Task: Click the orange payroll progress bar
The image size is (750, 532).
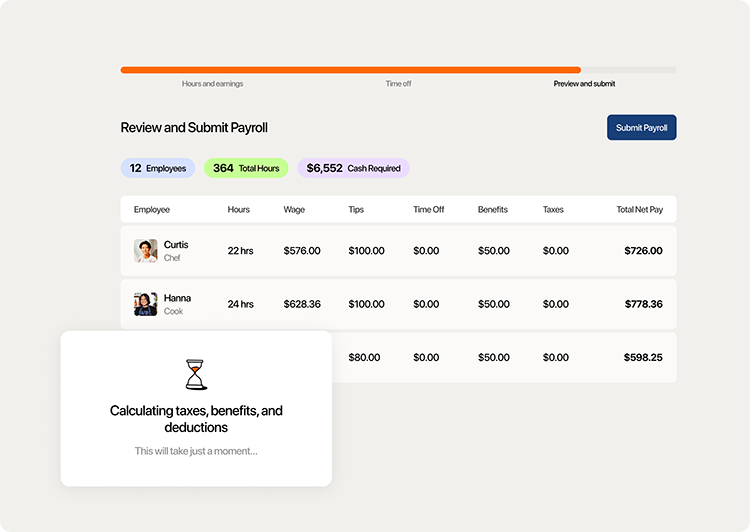Action: click(x=350, y=70)
